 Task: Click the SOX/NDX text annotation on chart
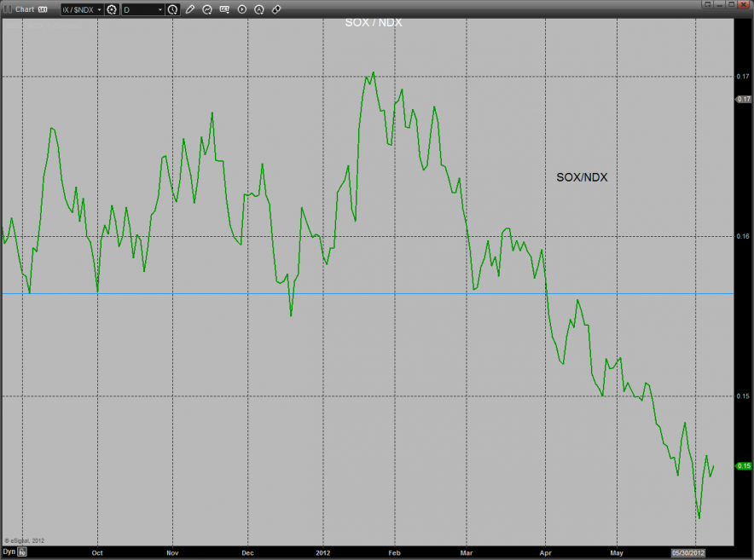point(582,177)
